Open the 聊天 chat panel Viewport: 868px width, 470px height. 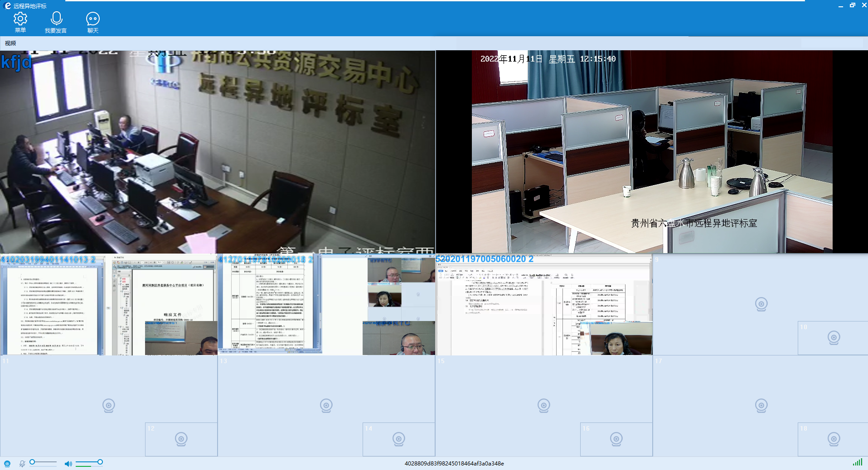93,22
